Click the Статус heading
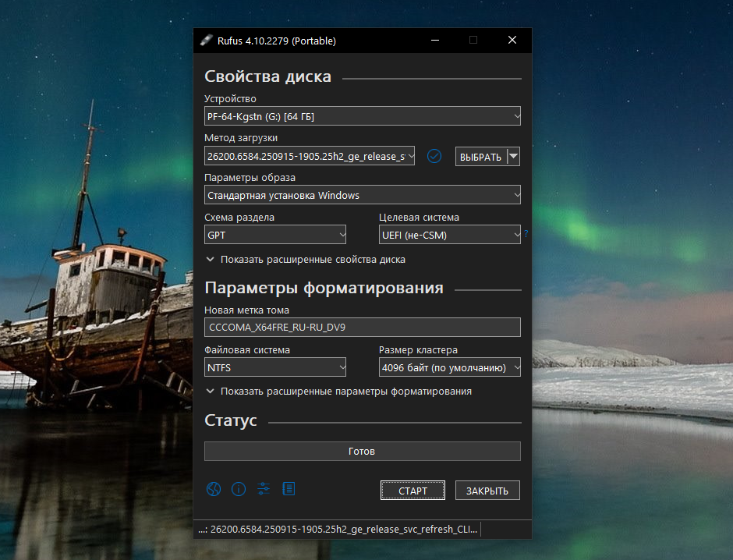This screenshot has height=560, width=733. (x=231, y=420)
